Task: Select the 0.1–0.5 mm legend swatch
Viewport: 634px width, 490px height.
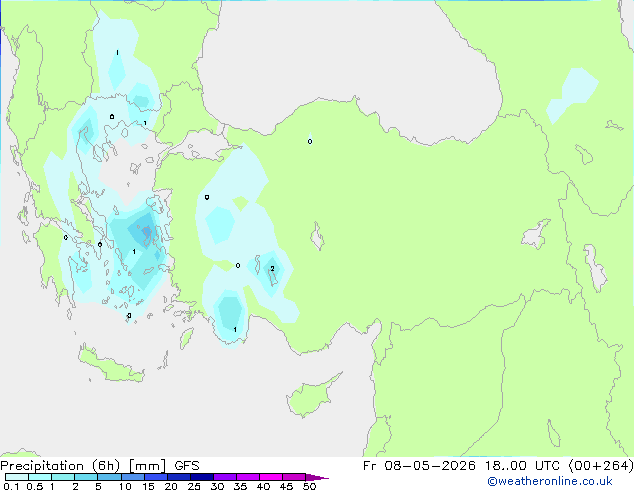Action: click(x=17, y=477)
